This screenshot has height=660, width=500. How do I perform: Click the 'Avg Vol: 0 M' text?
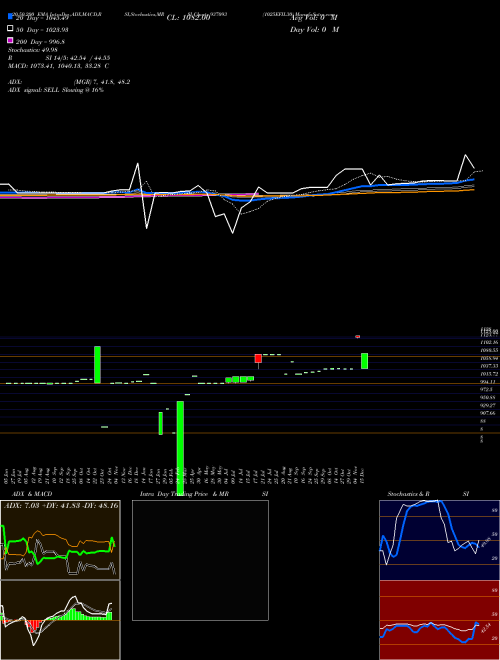[314, 18]
